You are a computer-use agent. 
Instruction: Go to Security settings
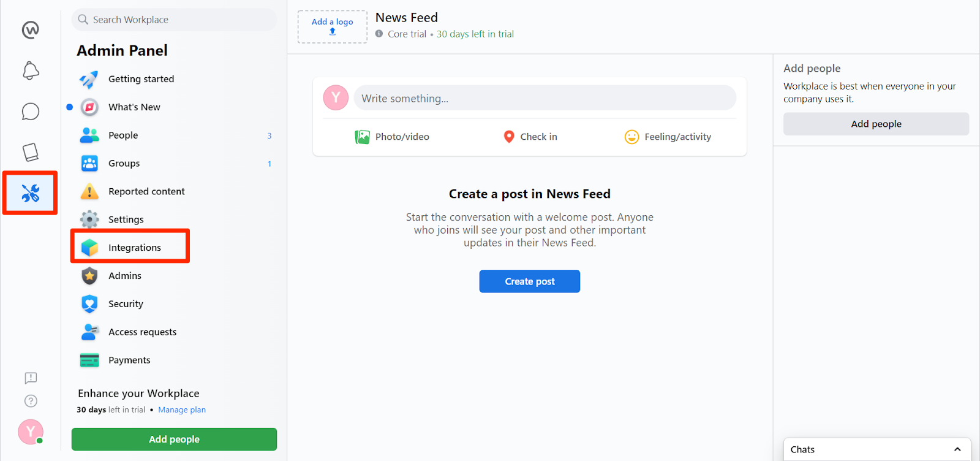pos(126,304)
